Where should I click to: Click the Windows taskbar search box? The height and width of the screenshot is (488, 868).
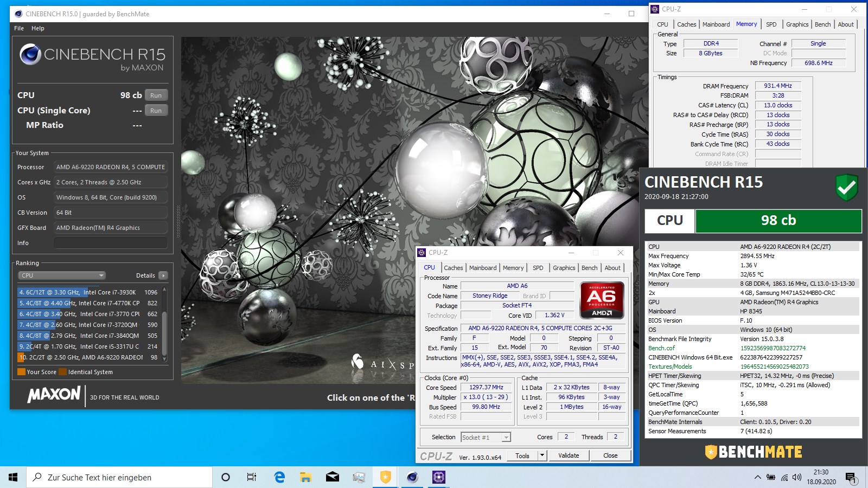119,477
